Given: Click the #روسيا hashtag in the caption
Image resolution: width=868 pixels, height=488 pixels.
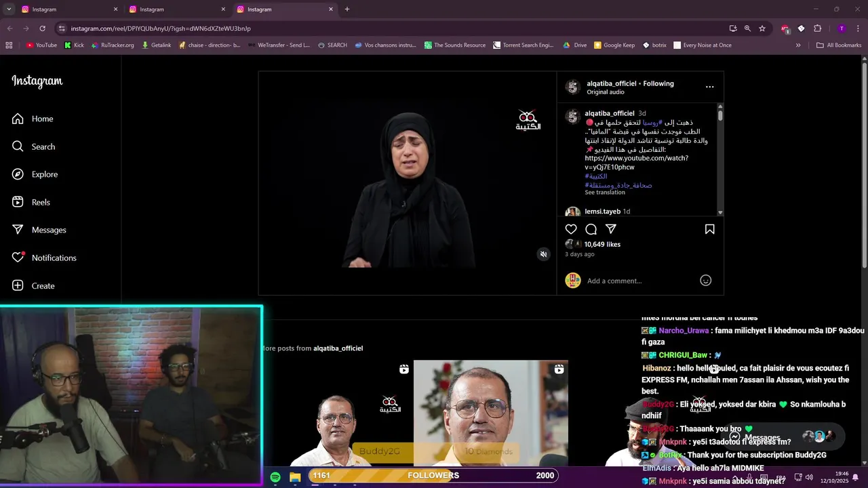Looking at the screenshot, I should pos(652,123).
